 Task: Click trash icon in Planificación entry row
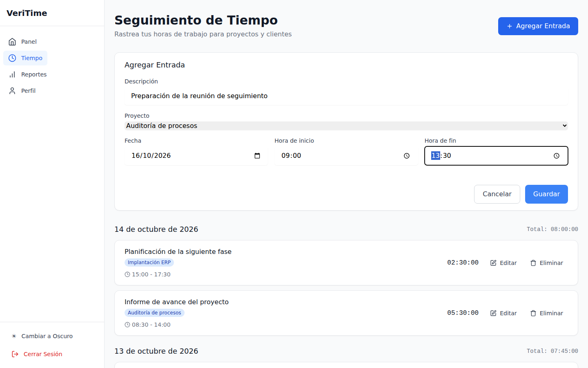[x=533, y=263]
